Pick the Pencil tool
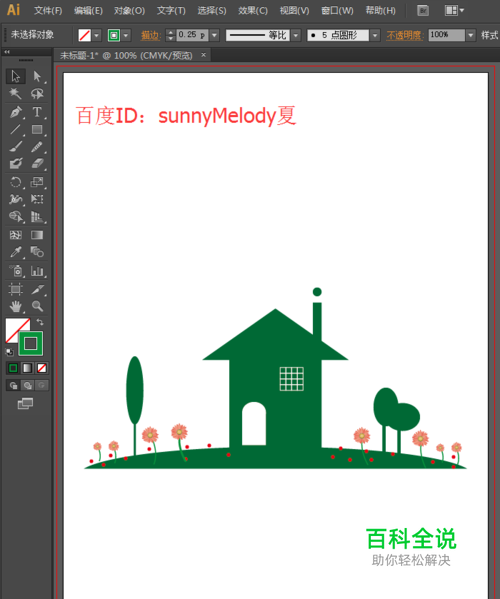Viewport: 500px width, 599px height. 37,147
